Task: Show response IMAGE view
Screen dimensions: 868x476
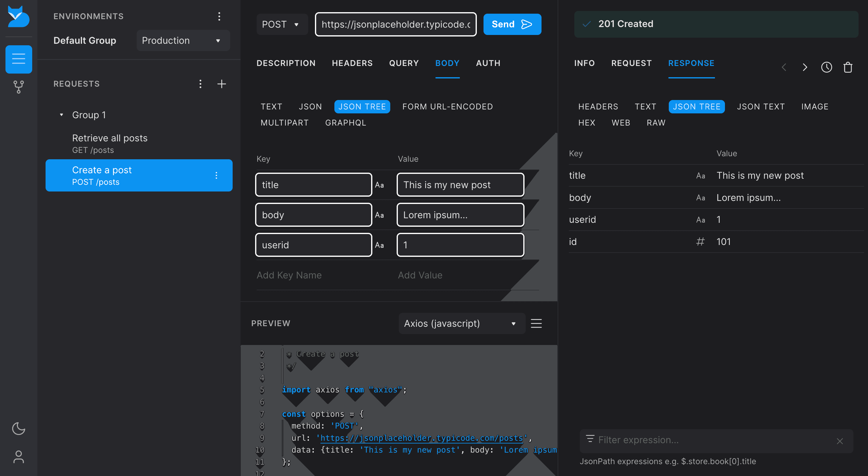Action: tap(815, 107)
